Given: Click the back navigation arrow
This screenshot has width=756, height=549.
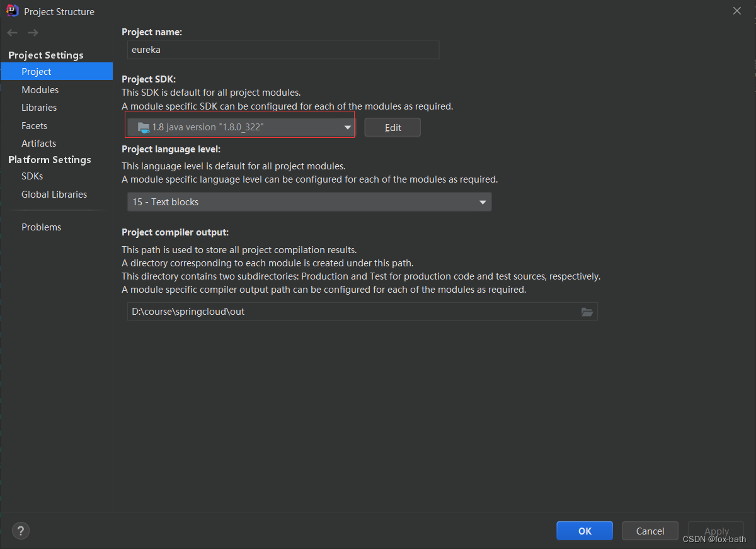Looking at the screenshot, I should tap(11, 33).
